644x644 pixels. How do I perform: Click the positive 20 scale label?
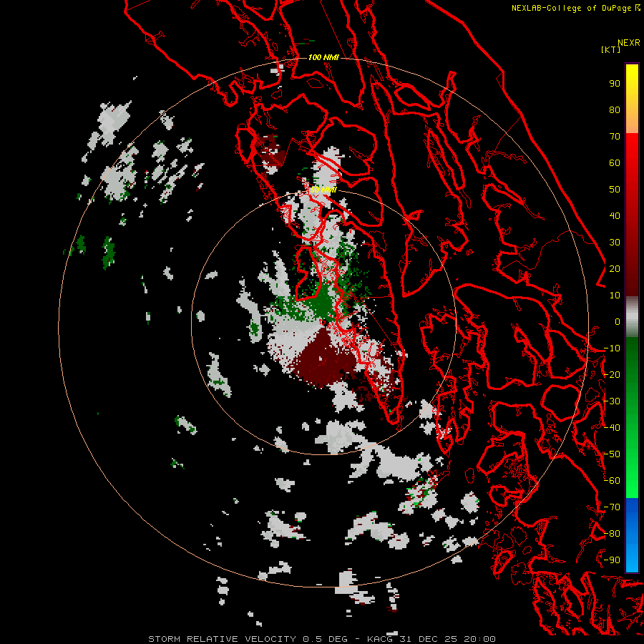615,268
